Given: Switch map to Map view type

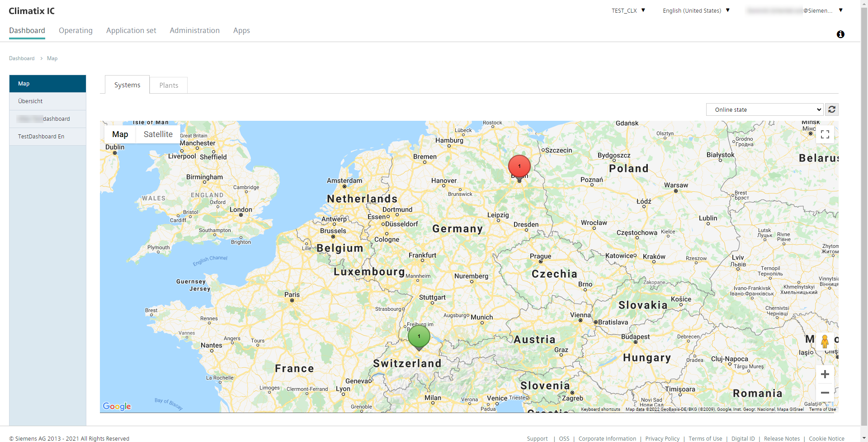Looking at the screenshot, I should coord(120,134).
